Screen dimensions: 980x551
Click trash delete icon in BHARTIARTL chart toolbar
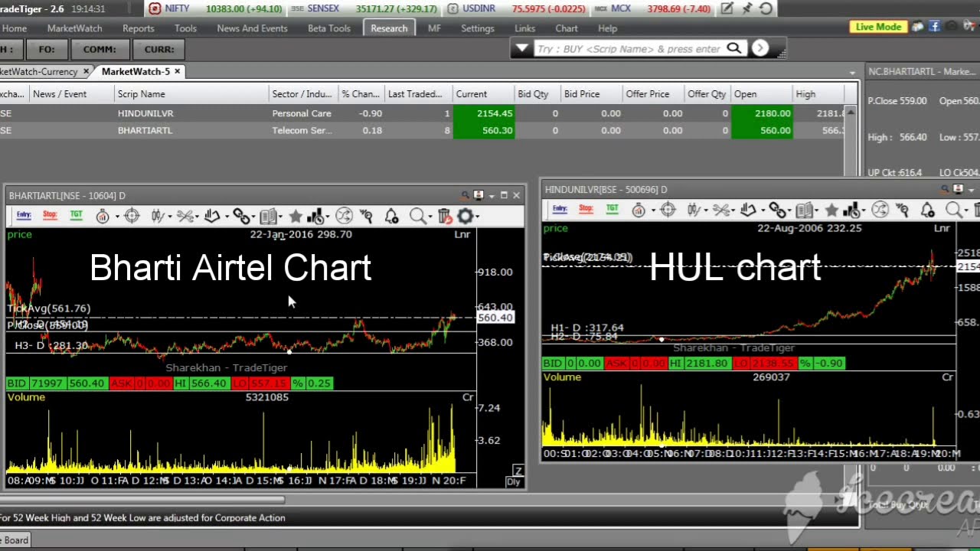[444, 217]
